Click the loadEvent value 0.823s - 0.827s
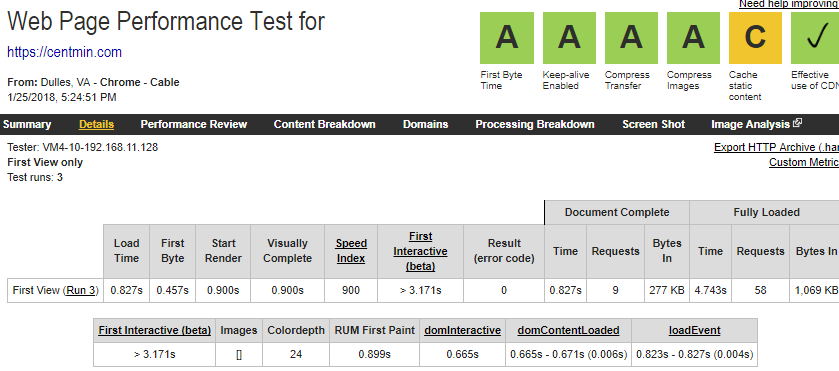The height and width of the screenshot is (371, 839). pos(695,354)
